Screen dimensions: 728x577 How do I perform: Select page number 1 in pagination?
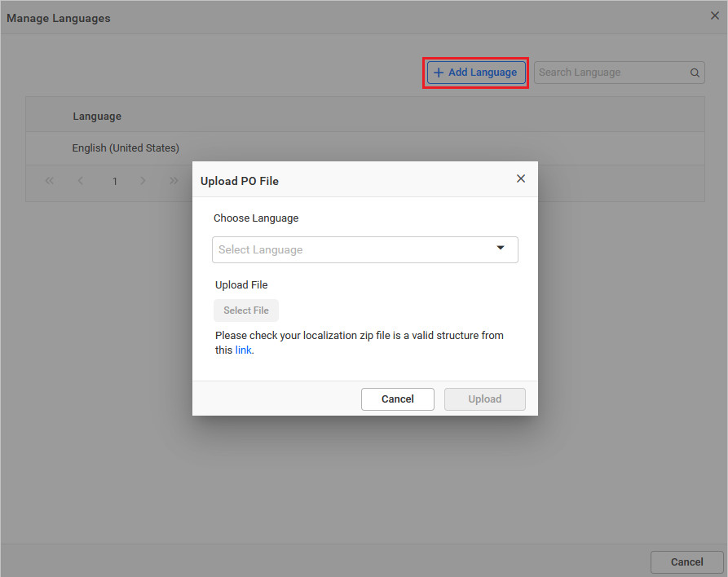click(113, 181)
